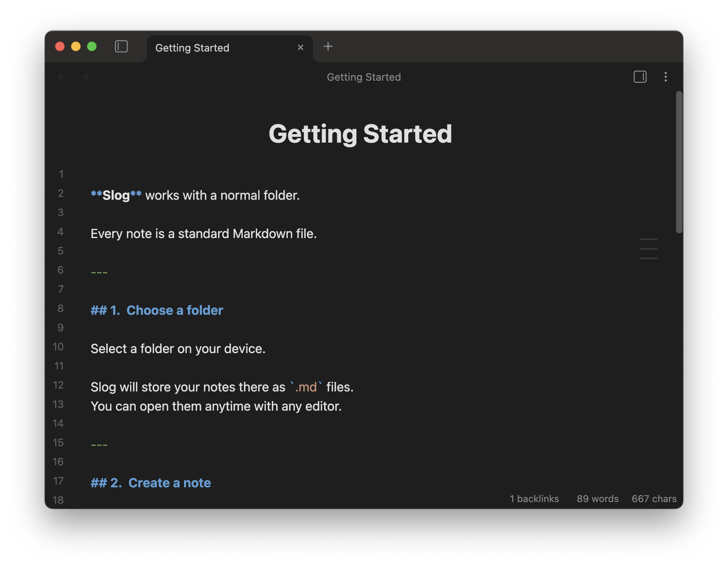Open the more options menu

tap(665, 77)
